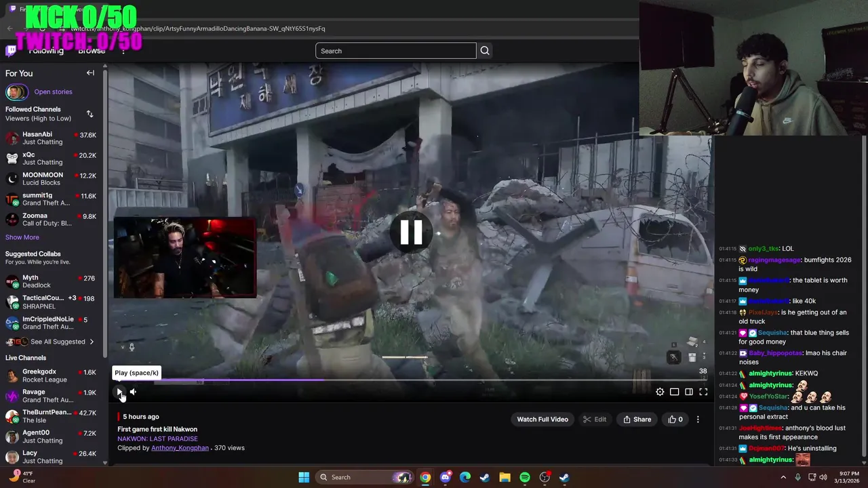The width and height of the screenshot is (868, 488).
Task: Open Discord from the taskbar
Action: (x=446, y=477)
